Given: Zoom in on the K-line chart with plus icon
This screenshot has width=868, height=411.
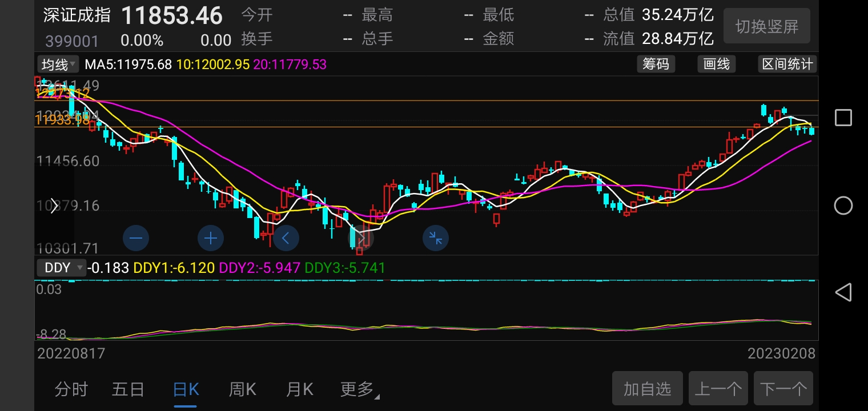Looking at the screenshot, I should (211, 238).
